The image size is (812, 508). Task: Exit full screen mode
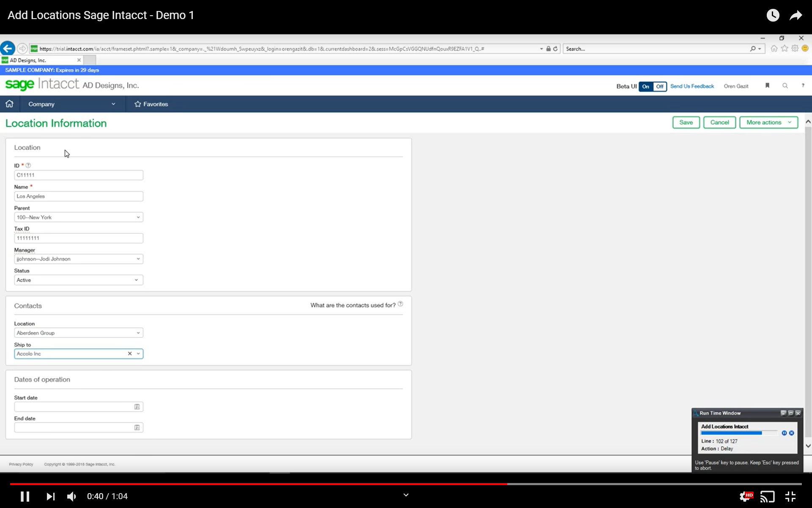(x=790, y=496)
